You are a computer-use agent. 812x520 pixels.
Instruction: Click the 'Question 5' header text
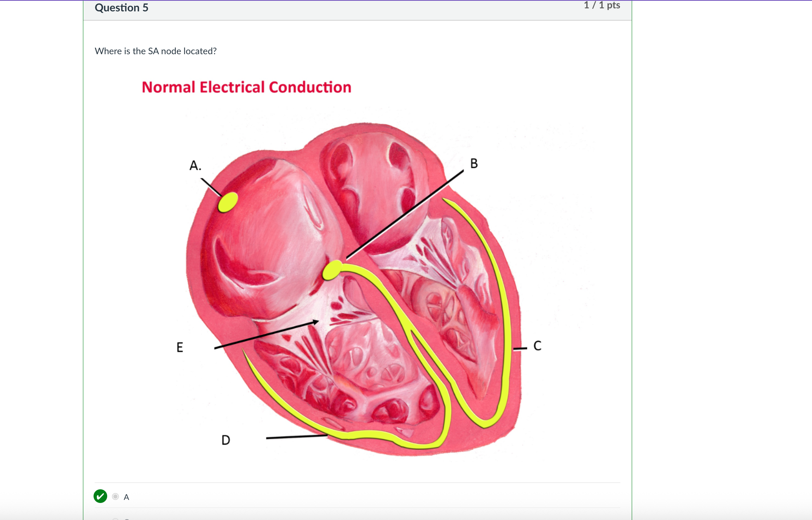point(121,7)
